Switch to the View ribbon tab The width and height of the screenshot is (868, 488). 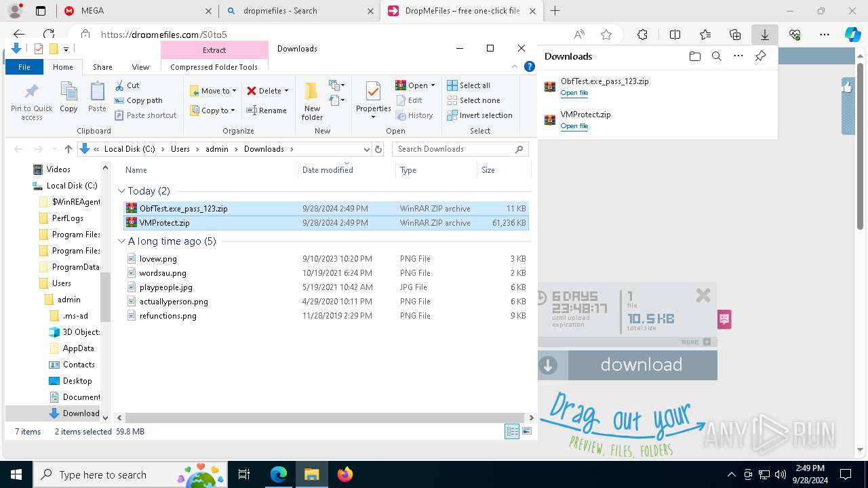click(140, 67)
